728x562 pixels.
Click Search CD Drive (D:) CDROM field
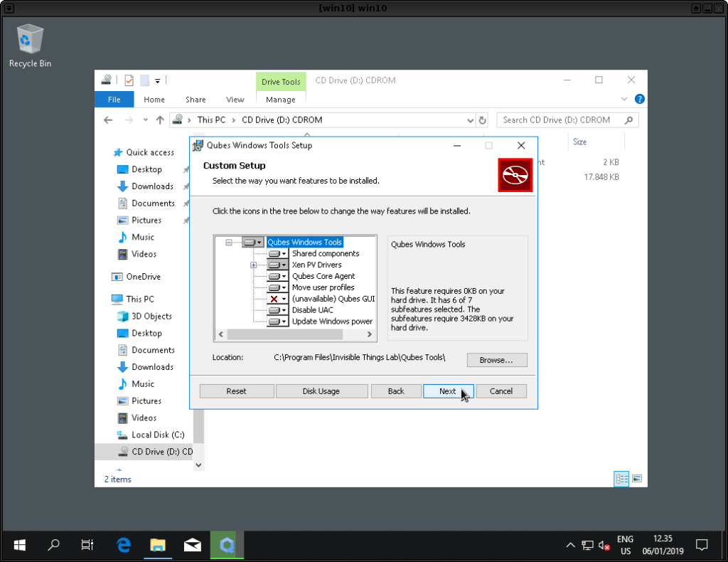pos(567,120)
